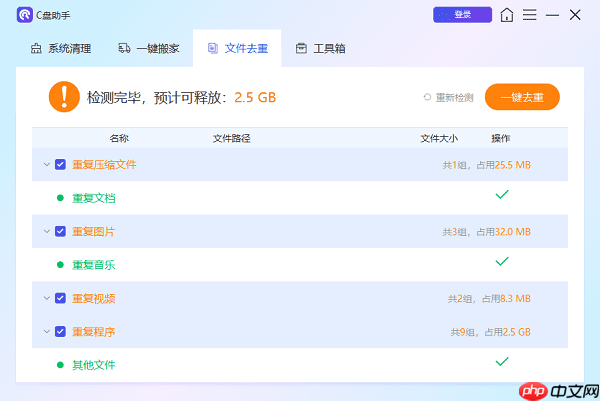
Task: Uncheck the 重复图片 checkbox
Action: (x=60, y=231)
